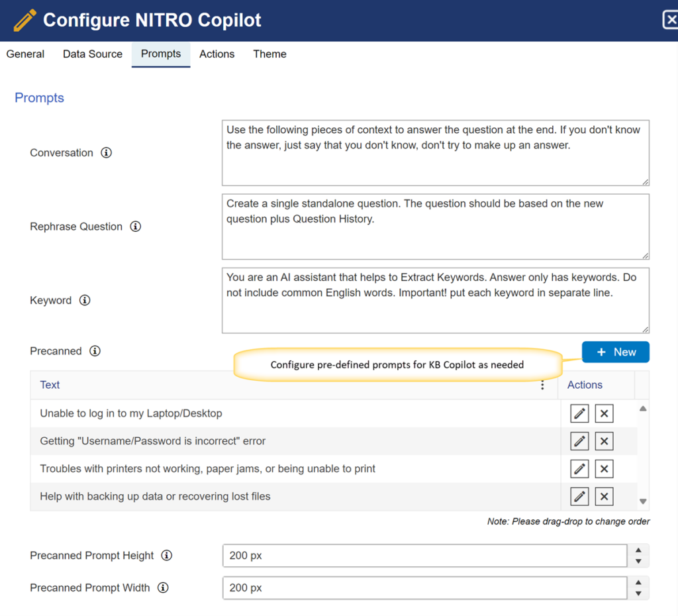Open the Theme tab
This screenshot has height=616, width=678.
coord(270,54)
